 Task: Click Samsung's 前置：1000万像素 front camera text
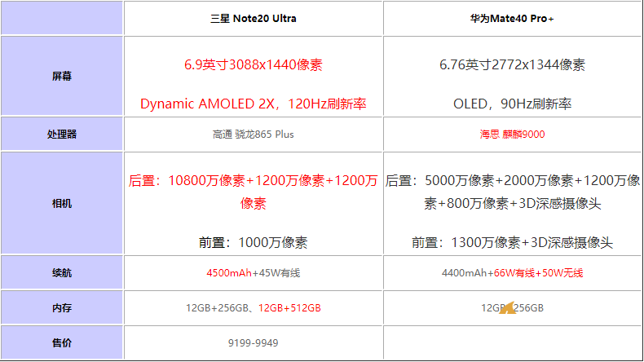coord(253,242)
